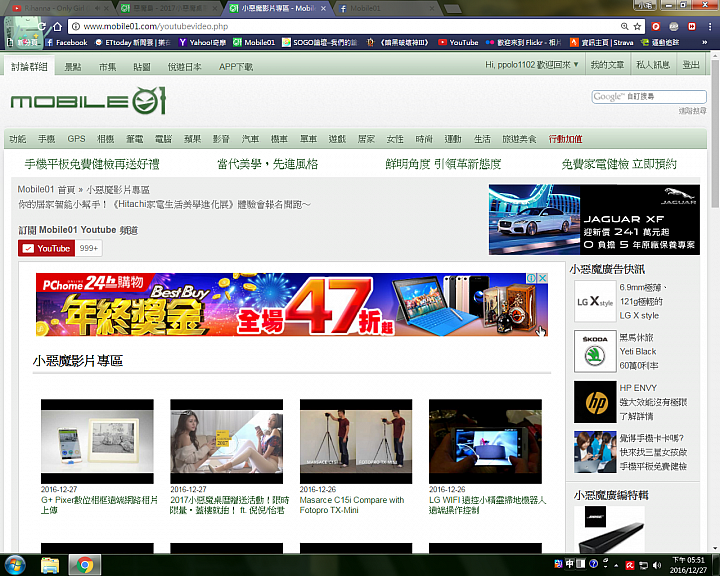720x576 pixels.
Task: Show hidden tray icons arrow
Action: pyautogui.click(x=616, y=565)
